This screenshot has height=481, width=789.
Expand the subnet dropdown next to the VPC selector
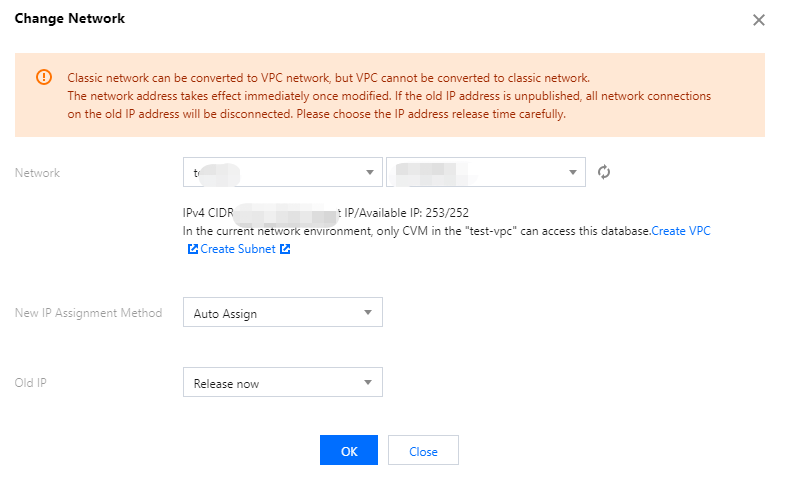click(485, 172)
